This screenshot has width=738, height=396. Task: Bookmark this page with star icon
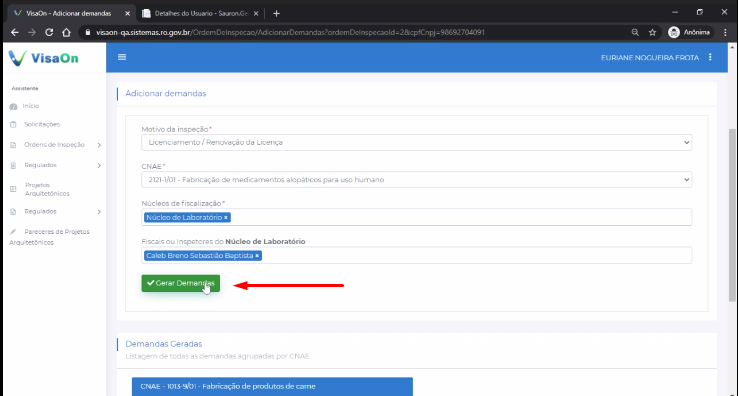[x=652, y=32]
